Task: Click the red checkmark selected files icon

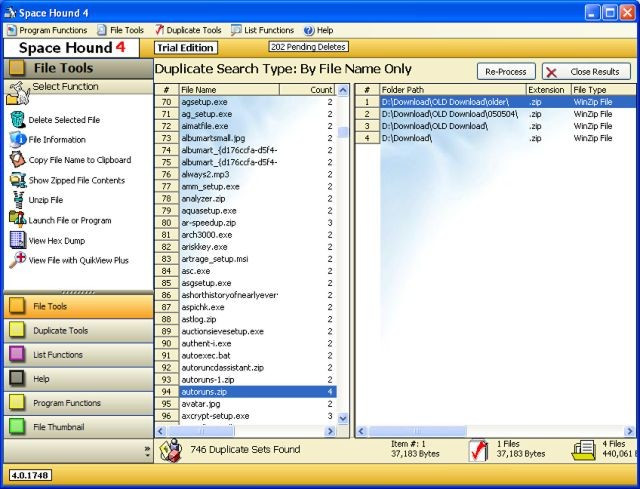Action: pyautogui.click(x=479, y=451)
